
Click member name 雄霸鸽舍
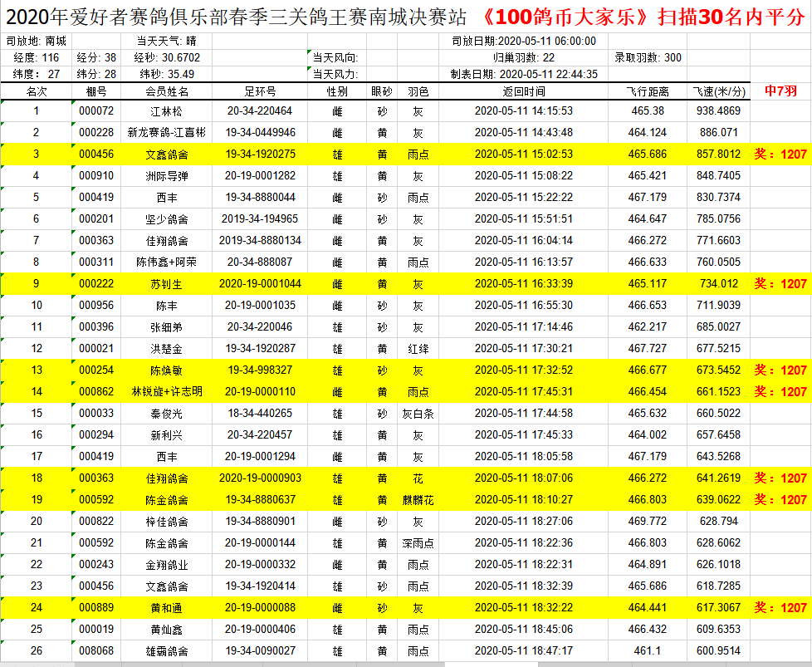pos(167,651)
